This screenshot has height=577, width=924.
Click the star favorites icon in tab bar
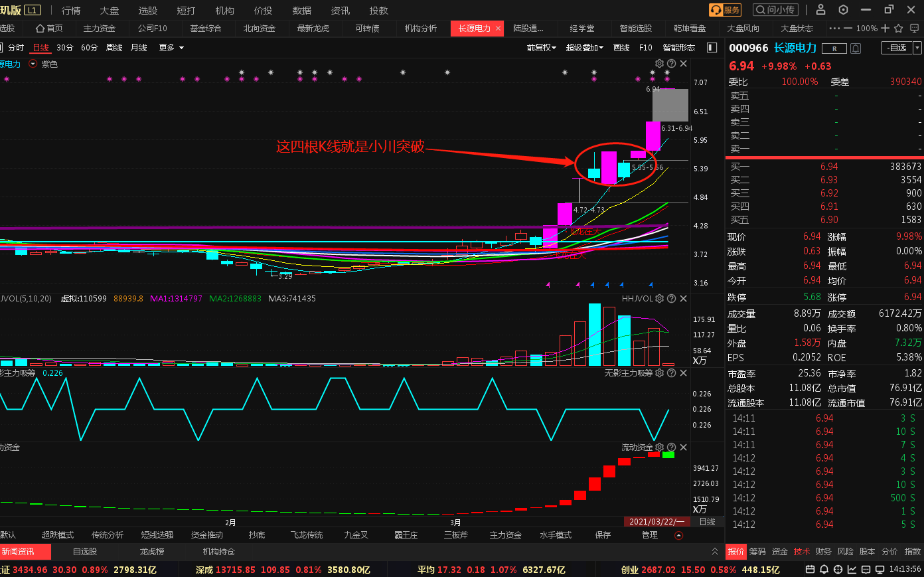tap(899, 29)
